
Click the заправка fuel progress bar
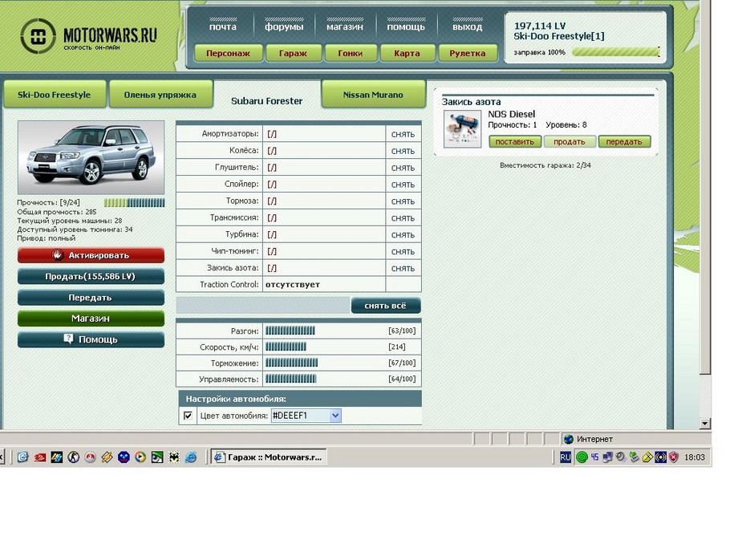[x=615, y=52]
